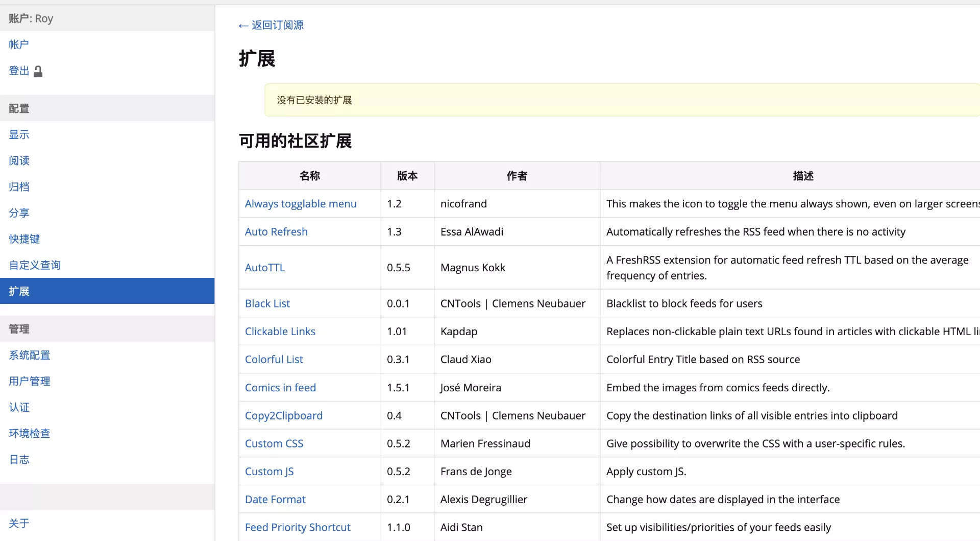980x541 pixels.
Task: Open the Custom CSS extension link
Action: (x=274, y=443)
